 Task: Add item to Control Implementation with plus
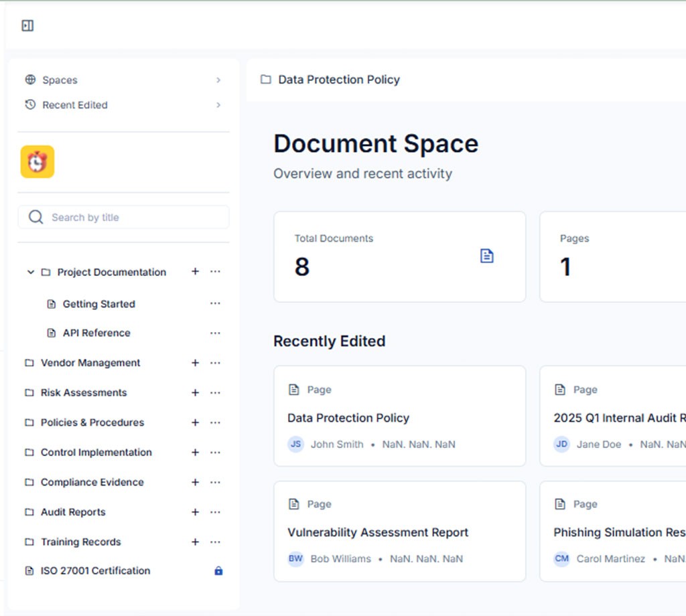(x=195, y=453)
